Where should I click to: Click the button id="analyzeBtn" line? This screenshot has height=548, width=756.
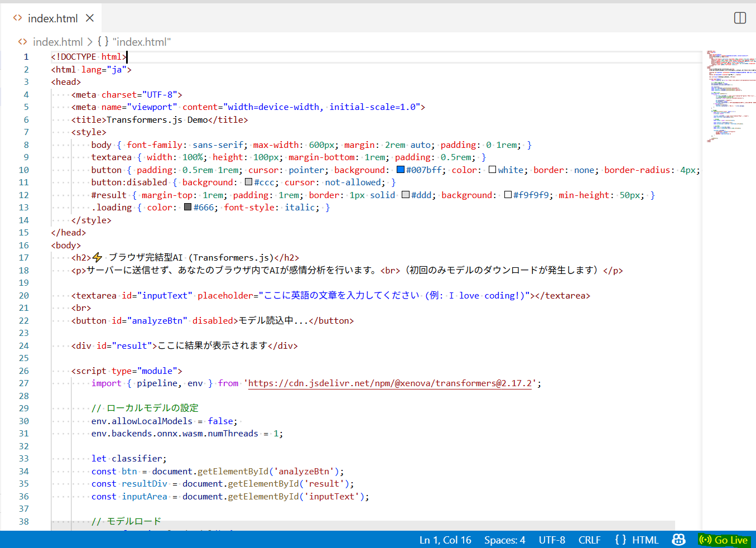213,320
